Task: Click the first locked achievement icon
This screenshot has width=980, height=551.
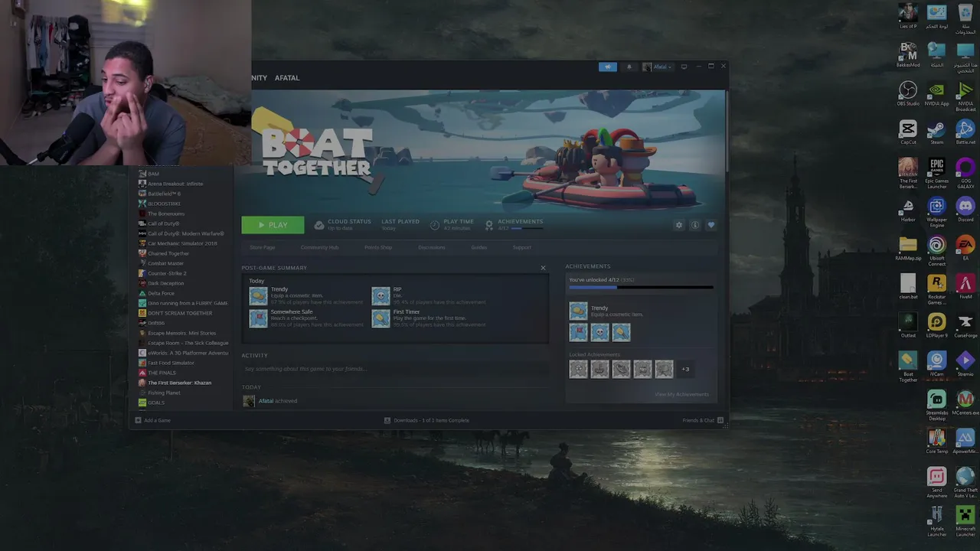Action: pyautogui.click(x=578, y=369)
